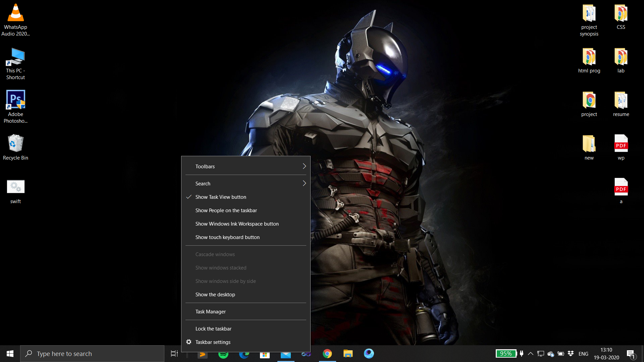
Task: Click the Type here to search box
Action: click(x=92, y=354)
